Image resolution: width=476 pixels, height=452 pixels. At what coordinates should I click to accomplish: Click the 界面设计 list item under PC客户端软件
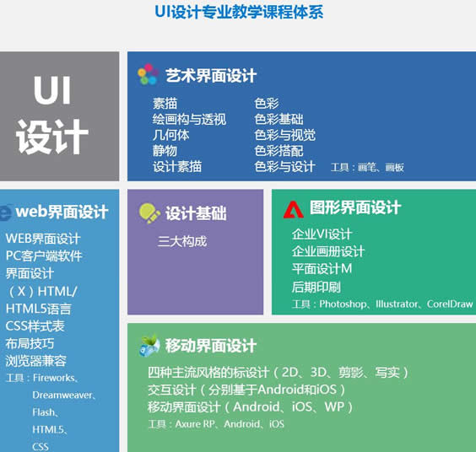click(x=30, y=273)
